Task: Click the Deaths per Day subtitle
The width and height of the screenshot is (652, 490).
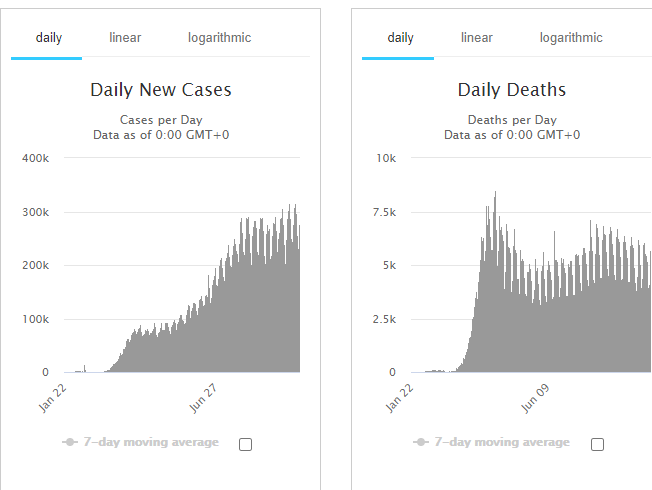Action: (512, 119)
